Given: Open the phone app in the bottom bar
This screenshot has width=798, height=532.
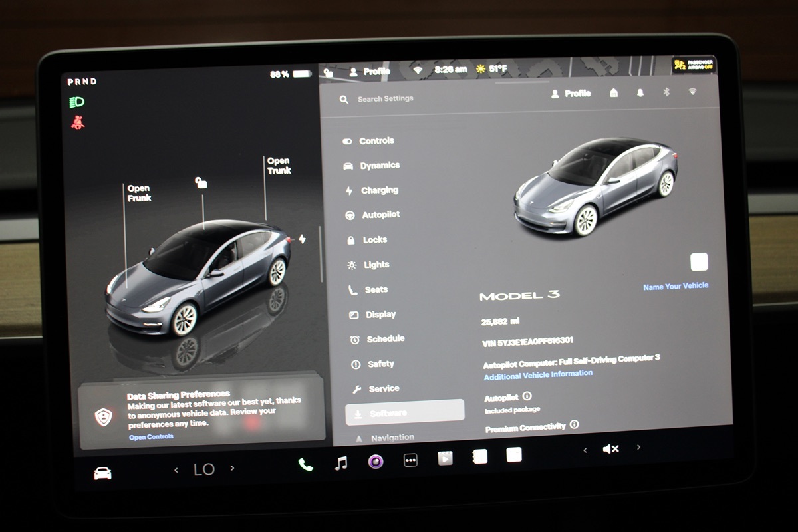Looking at the screenshot, I should [x=305, y=464].
